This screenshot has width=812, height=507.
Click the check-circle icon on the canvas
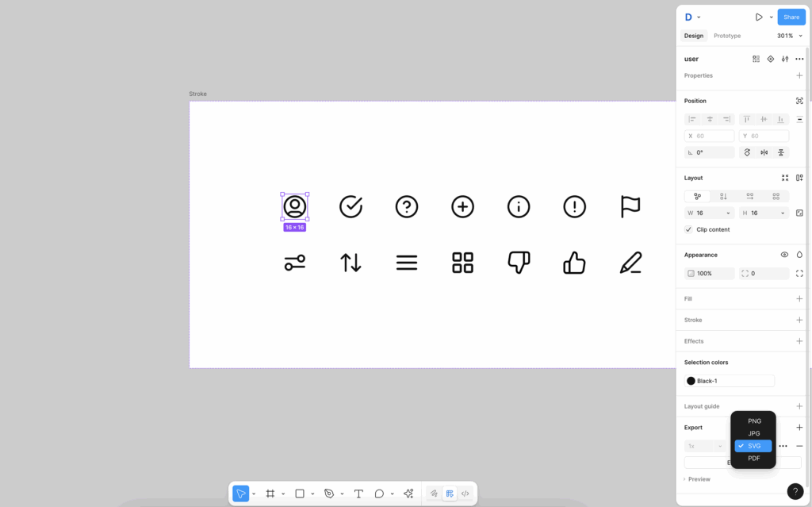click(x=351, y=206)
